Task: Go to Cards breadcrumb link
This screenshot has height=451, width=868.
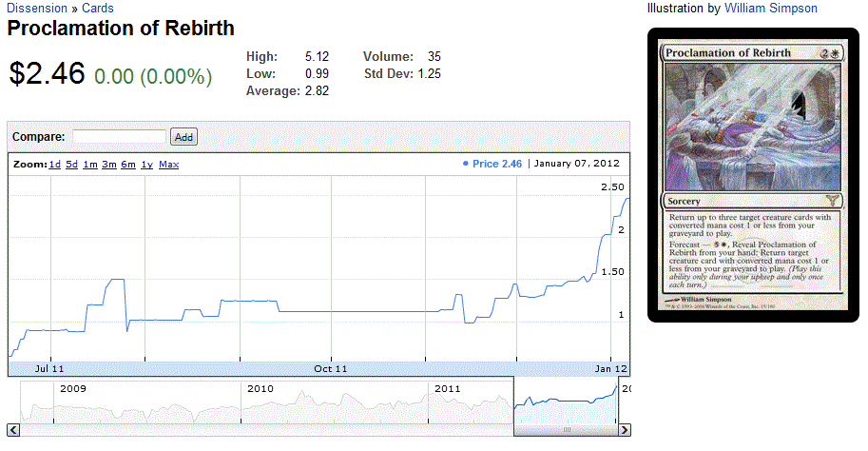Action: (97, 8)
